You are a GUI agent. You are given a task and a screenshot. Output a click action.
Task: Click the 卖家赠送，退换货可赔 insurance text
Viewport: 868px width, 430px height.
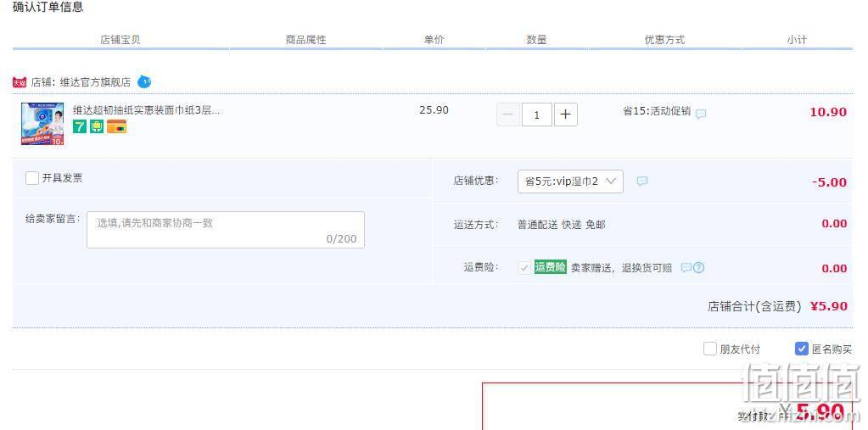[x=622, y=268]
